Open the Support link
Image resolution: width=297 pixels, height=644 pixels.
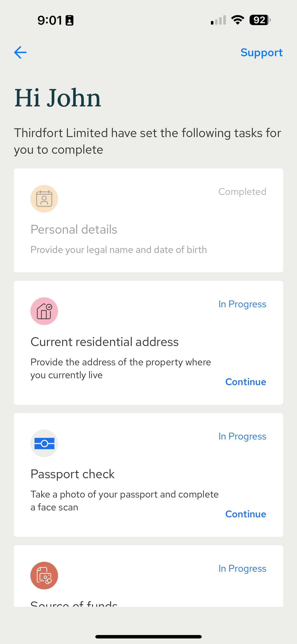tap(262, 53)
